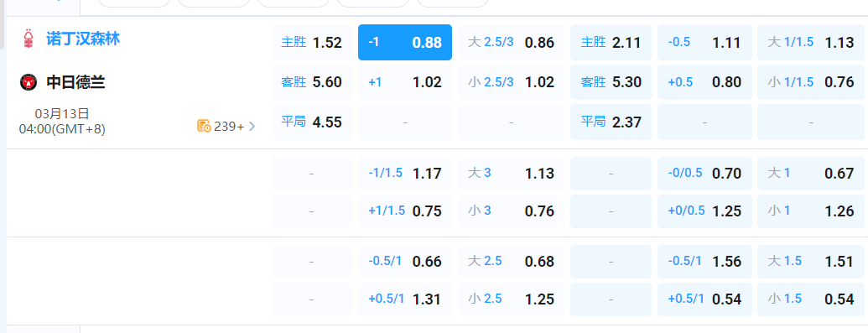
Task: Select 平局 odds 4.55
Action: coord(311,122)
